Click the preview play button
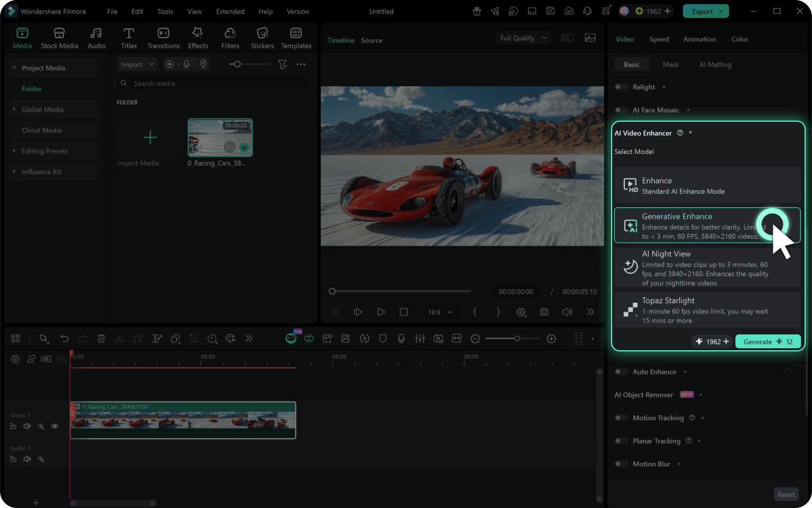812x508 pixels. (x=381, y=312)
